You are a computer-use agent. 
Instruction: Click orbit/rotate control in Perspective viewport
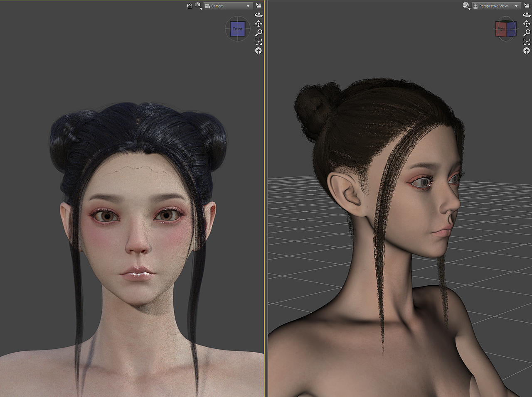[527, 15]
